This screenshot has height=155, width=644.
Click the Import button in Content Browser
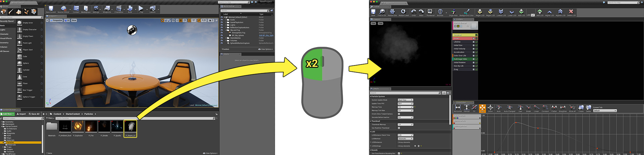tap(21, 114)
